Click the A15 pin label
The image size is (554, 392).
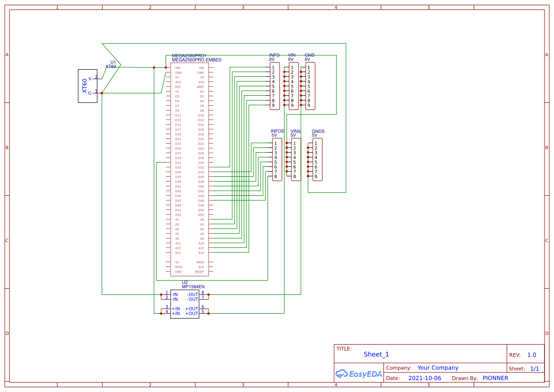pyautogui.click(x=178, y=253)
